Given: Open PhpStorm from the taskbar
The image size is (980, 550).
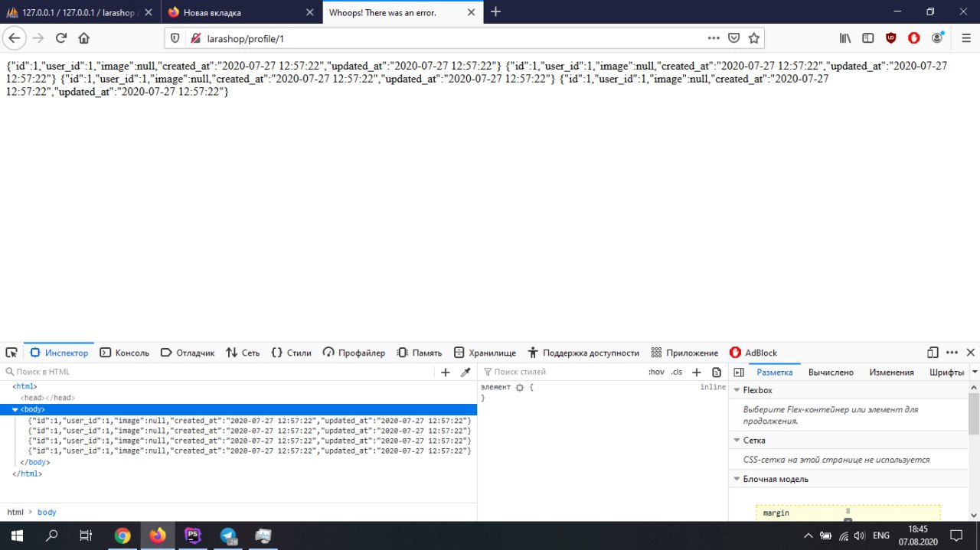Looking at the screenshot, I should point(193,535).
